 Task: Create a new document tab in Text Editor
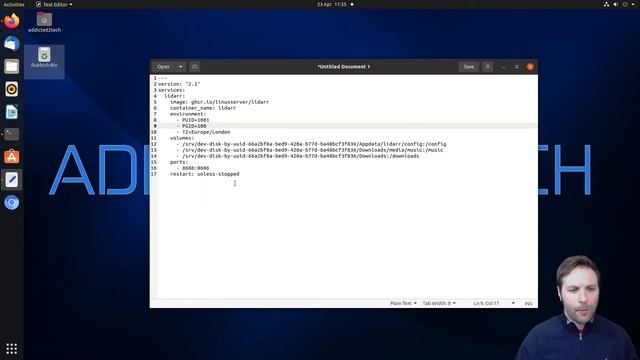195,67
